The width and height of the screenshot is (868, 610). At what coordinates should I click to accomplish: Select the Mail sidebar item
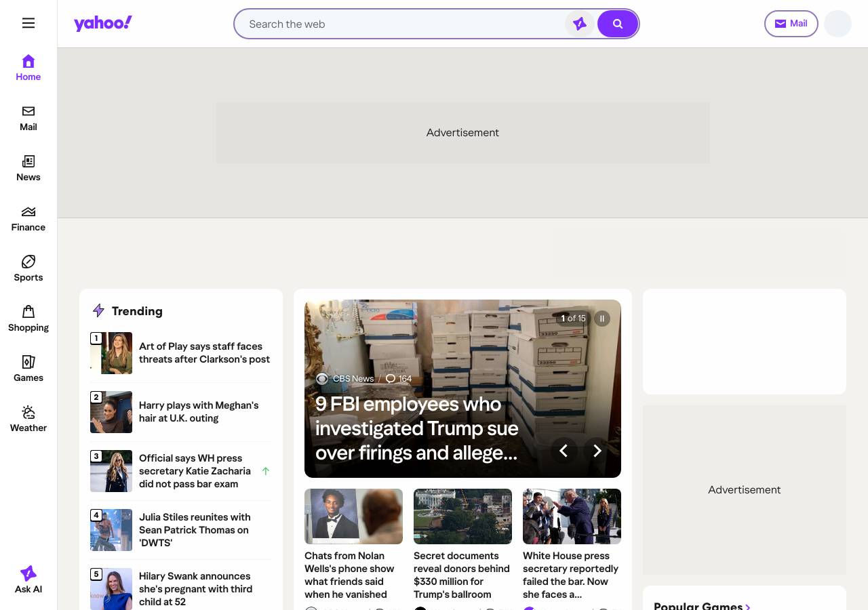tap(28, 119)
